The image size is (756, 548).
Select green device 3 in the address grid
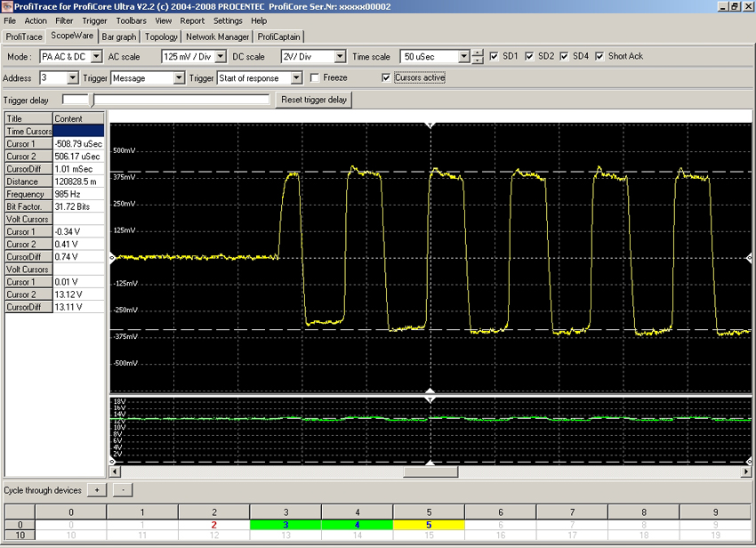286,525
